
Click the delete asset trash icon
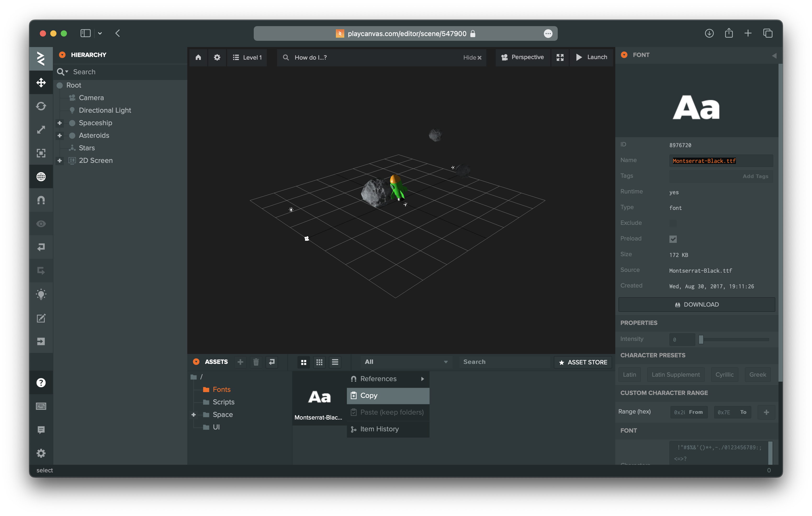coord(256,362)
